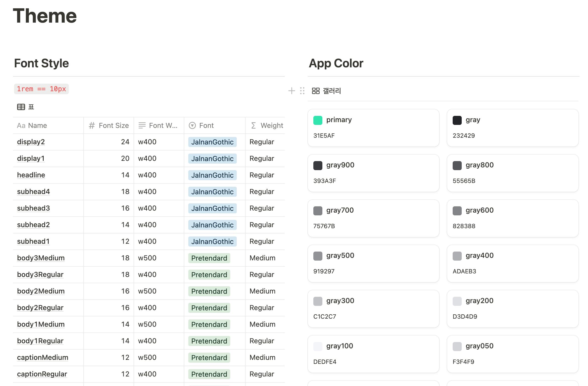Viewport: 588px width, 386px height.
Task: Click the plus icon beside the gallery view
Action: point(291,91)
